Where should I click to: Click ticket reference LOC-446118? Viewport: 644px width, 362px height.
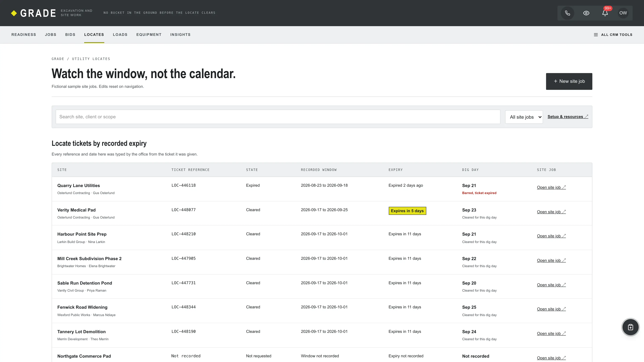(x=183, y=185)
